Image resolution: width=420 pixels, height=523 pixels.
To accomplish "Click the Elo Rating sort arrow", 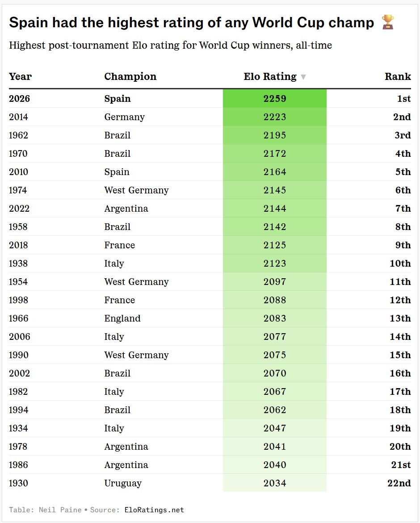I will tap(303, 77).
